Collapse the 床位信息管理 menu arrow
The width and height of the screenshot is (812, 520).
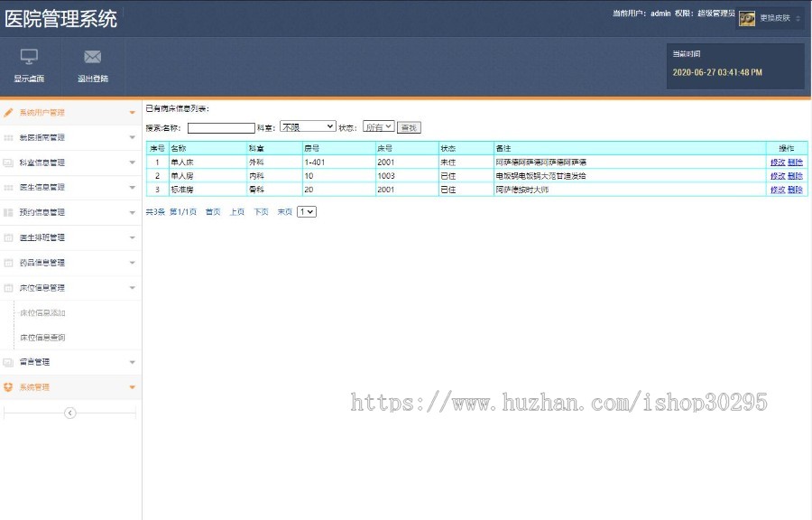pyautogui.click(x=132, y=288)
